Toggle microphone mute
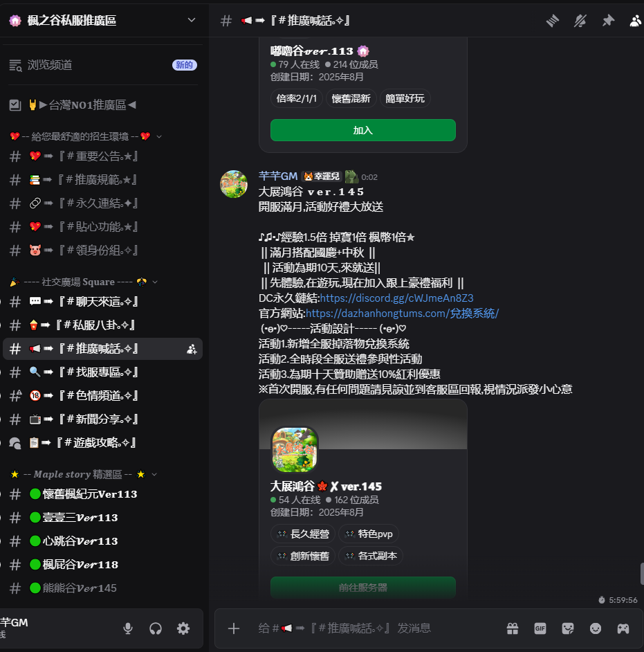 tap(128, 628)
